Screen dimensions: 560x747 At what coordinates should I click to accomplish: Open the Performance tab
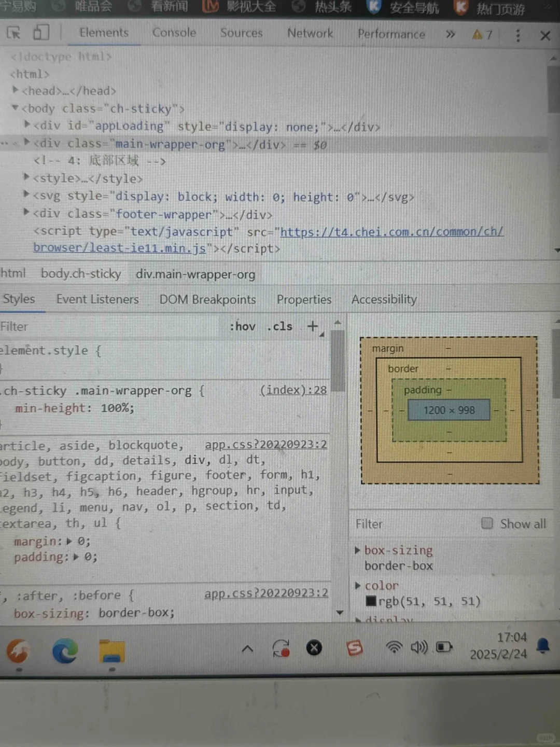pyautogui.click(x=391, y=34)
